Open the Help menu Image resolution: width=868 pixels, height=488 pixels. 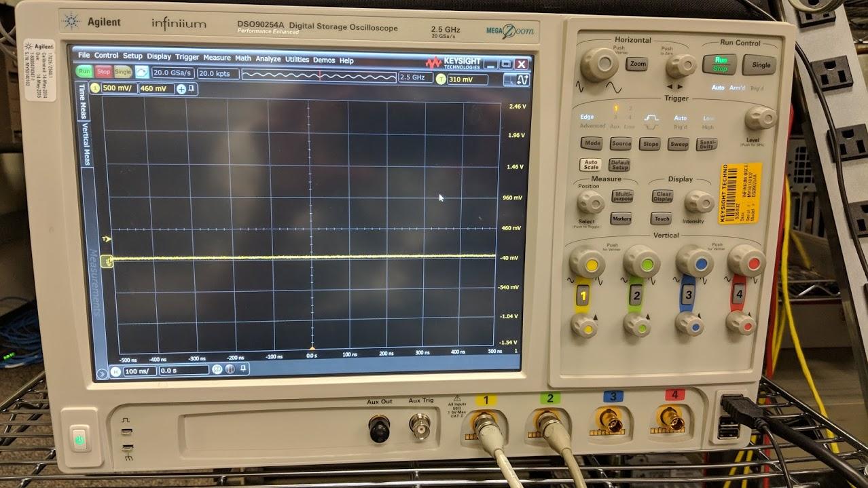click(346, 60)
